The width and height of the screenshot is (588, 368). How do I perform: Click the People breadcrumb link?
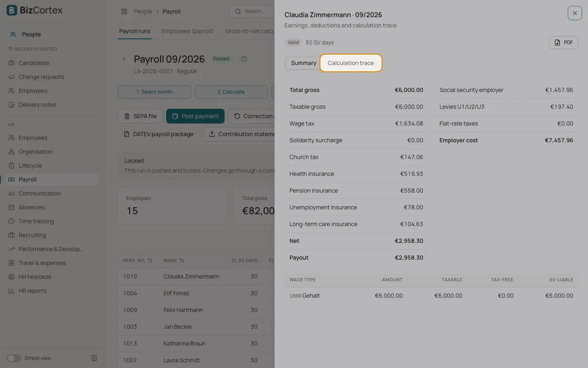point(143,11)
